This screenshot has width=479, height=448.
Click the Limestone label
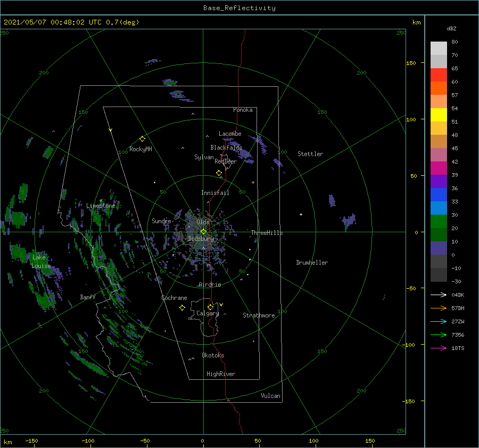(x=101, y=206)
